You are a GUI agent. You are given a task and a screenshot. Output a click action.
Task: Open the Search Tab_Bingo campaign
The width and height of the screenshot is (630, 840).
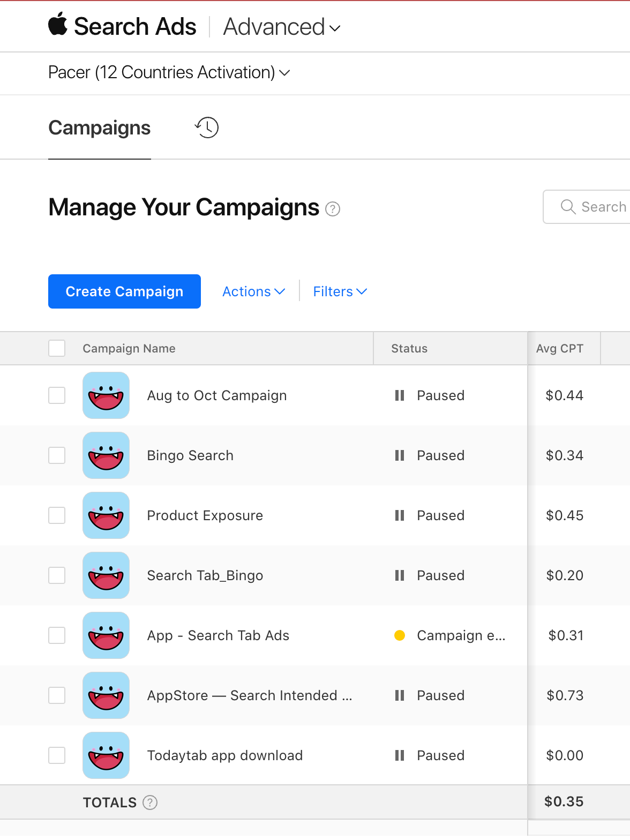(x=205, y=575)
